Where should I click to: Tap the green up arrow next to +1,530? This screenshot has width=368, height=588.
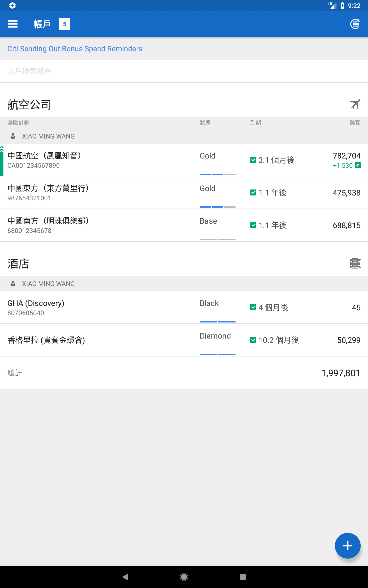click(358, 165)
